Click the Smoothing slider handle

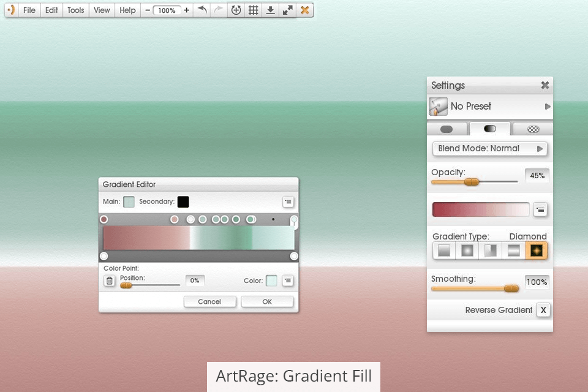(x=511, y=288)
